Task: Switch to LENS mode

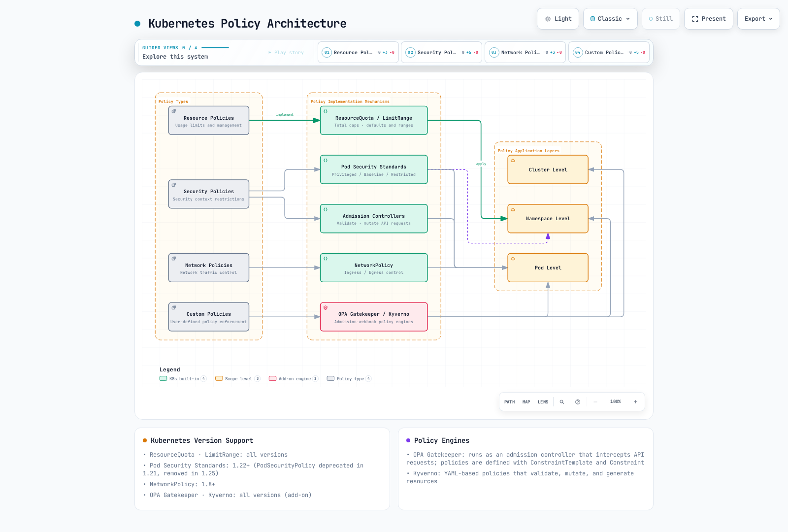Action: coord(543,402)
